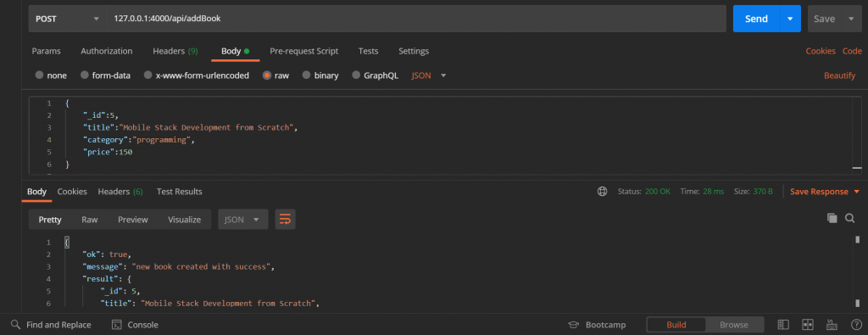Click the "category":"programming" request line

(x=138, y=140)
